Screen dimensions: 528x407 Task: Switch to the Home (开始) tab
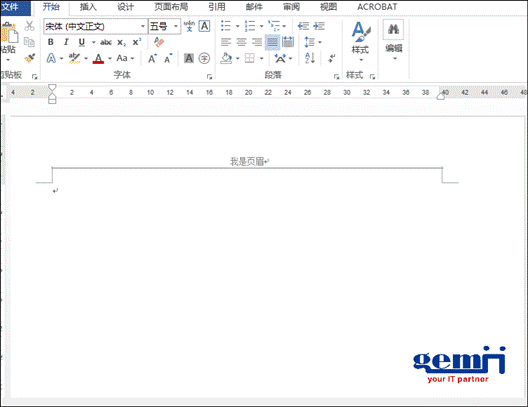(51, 7)
